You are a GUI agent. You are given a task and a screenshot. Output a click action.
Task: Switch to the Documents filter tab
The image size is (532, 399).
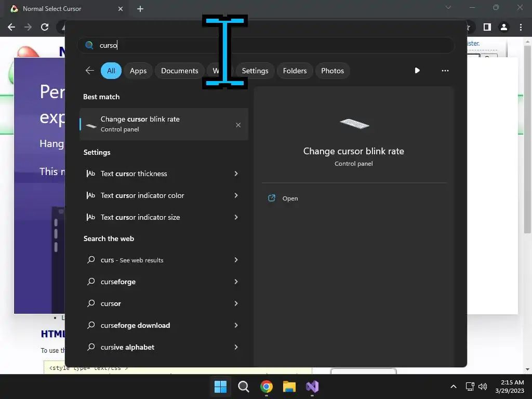(179, 71)
